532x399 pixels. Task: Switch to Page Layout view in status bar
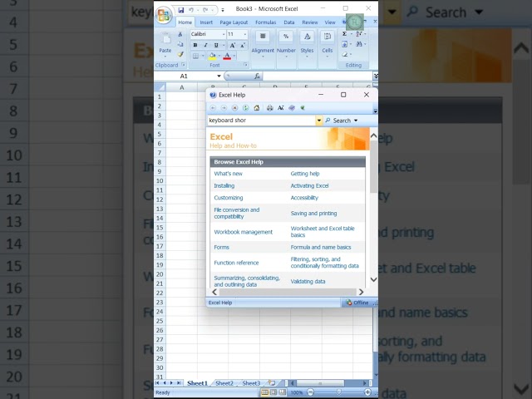273,392
